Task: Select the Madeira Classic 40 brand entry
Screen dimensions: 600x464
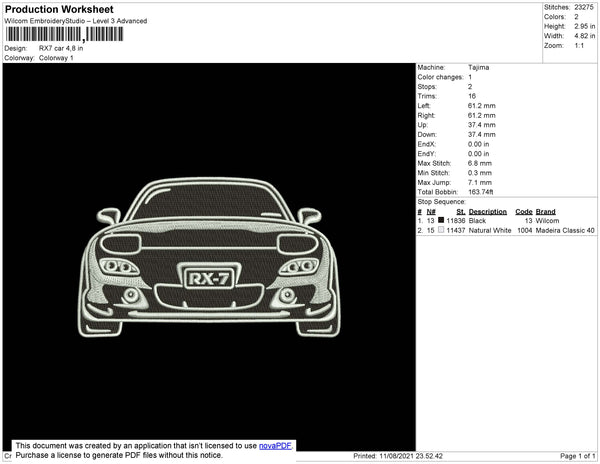Action: pos(565,230)
